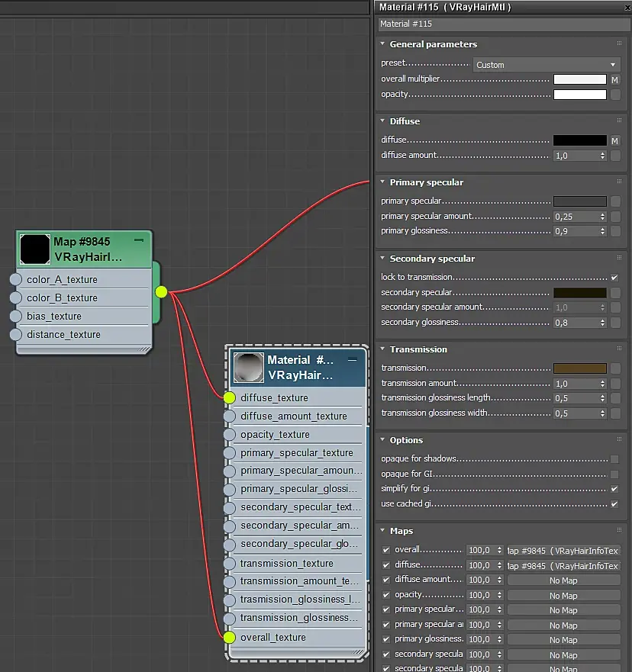Click the M map button beside diffuse color
This screenshot has height=672, width=632.
point(615,140)
